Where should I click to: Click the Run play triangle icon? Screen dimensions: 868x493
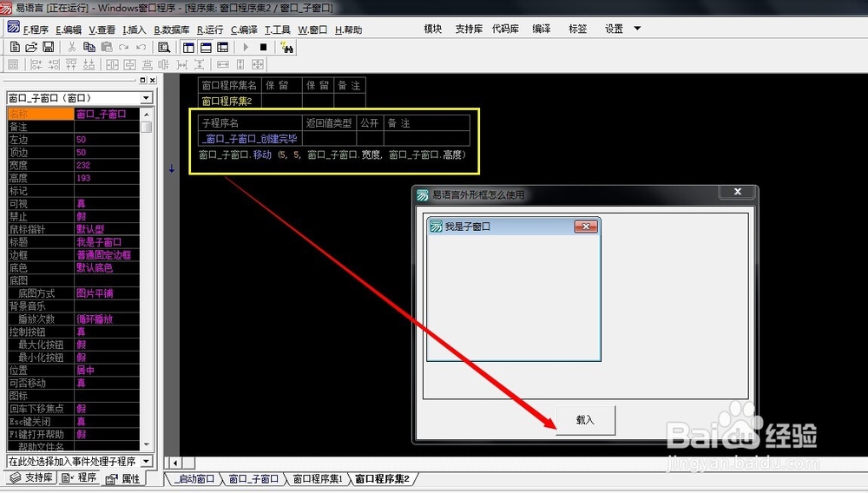[246, 48]
